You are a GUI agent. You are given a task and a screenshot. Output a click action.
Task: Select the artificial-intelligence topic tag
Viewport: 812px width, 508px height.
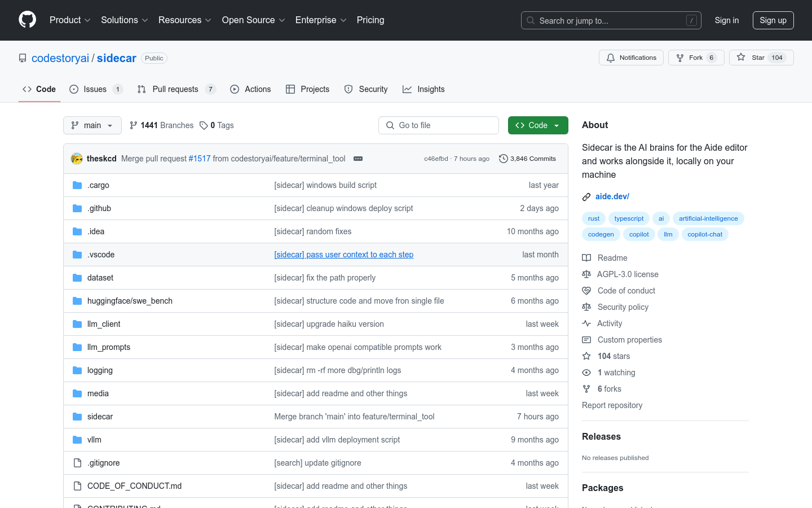[x=708, y=218]
